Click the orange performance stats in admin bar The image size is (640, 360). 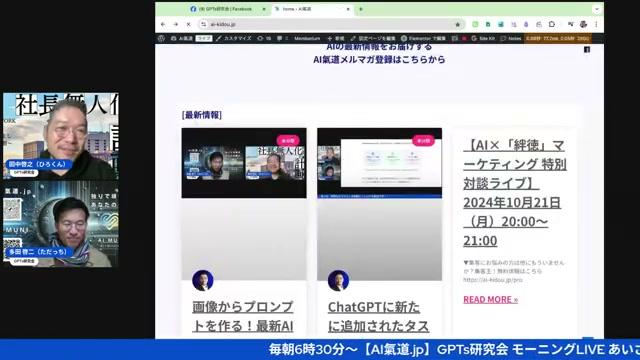pyautogui.click(x=558, y=38)
